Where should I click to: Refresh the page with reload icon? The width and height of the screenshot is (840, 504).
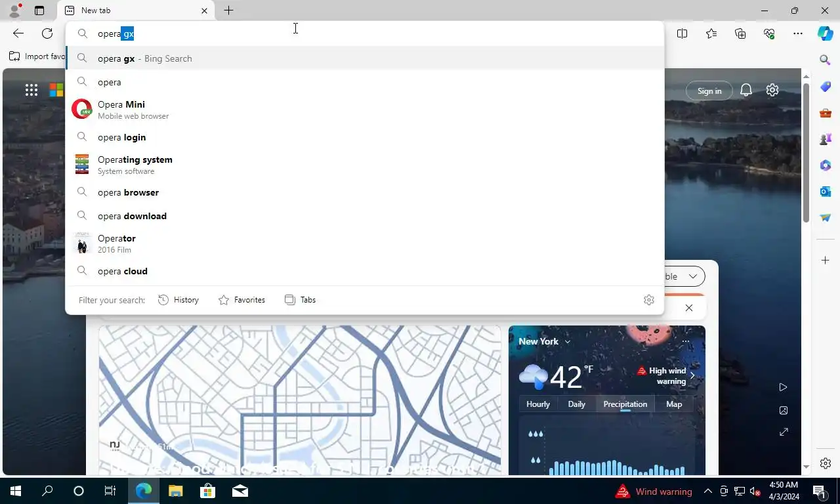(47, 33)
